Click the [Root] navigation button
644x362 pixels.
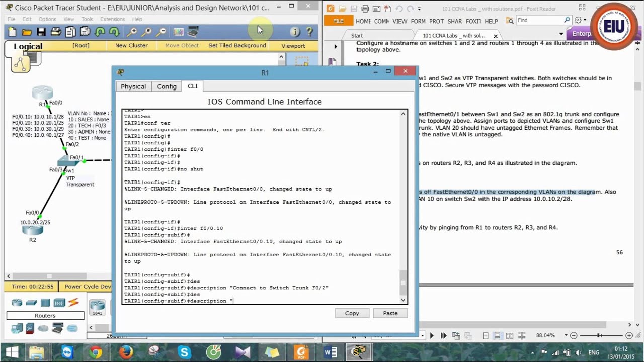pyautogui.click(x=81, y=45)
